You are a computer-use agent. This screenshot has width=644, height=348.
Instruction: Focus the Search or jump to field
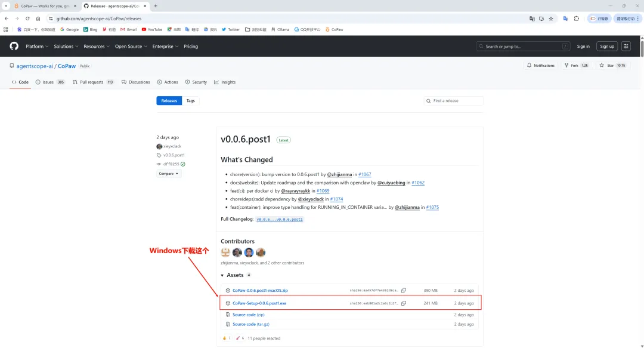click(523, 47)
